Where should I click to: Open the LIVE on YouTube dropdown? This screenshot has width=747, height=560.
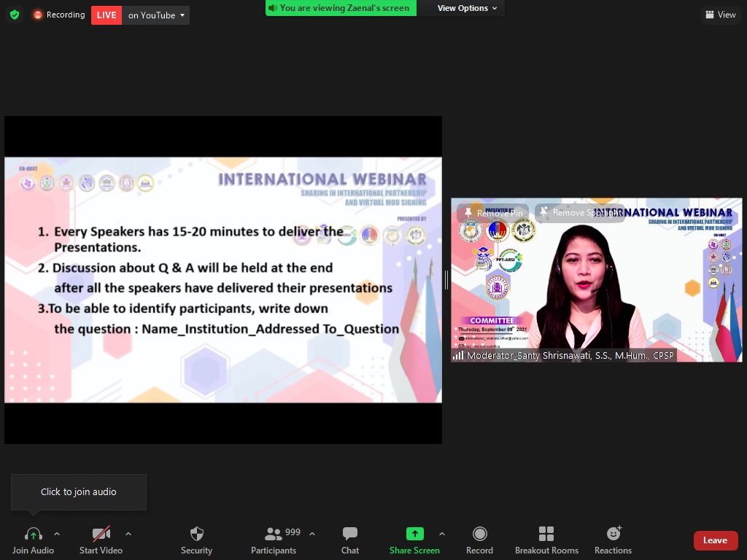pos(182,15)
